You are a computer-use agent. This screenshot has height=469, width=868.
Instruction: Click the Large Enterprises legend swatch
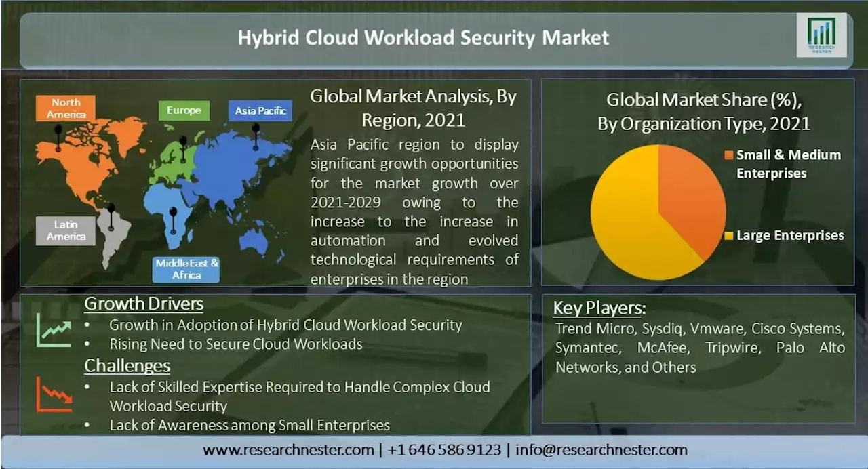[x=729, y=236]
